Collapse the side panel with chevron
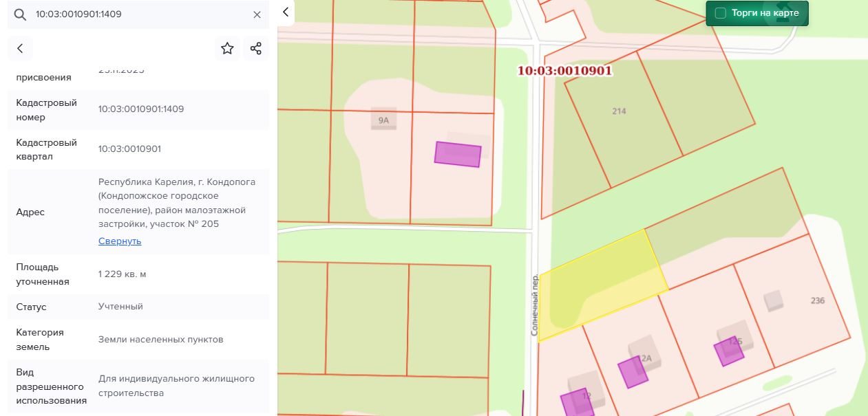This screenshot has height=416, width=868. pyautogui.click(x=286, y=12)
